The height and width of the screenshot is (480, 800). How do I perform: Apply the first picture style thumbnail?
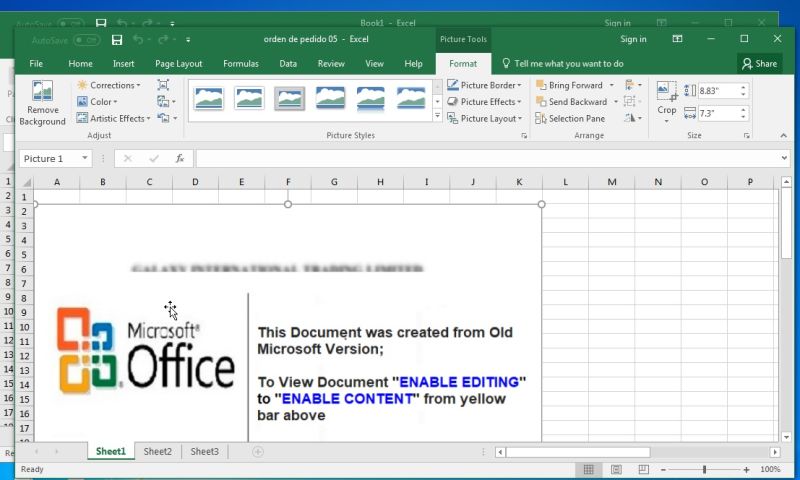209,98
